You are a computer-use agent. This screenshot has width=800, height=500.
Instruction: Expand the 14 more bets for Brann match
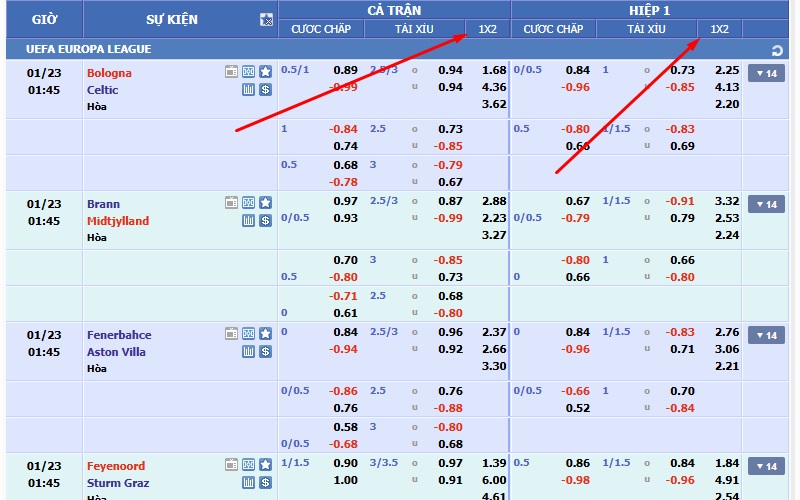766,204
